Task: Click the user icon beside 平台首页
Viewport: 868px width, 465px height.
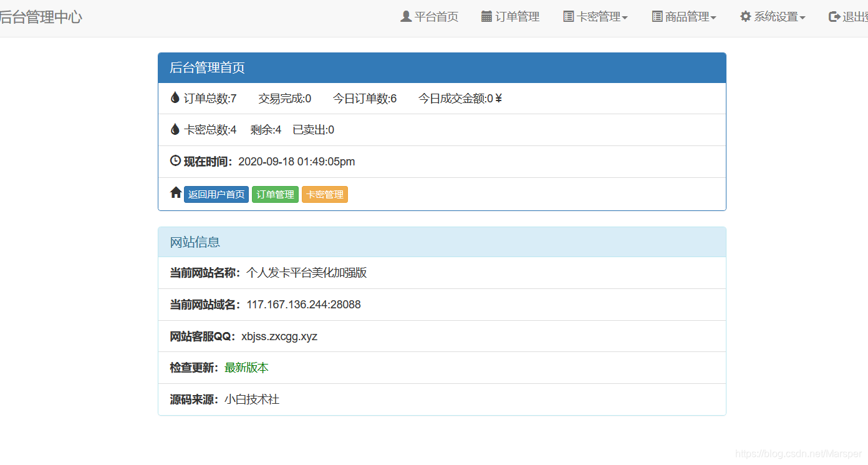Action: tap(406, 16)
